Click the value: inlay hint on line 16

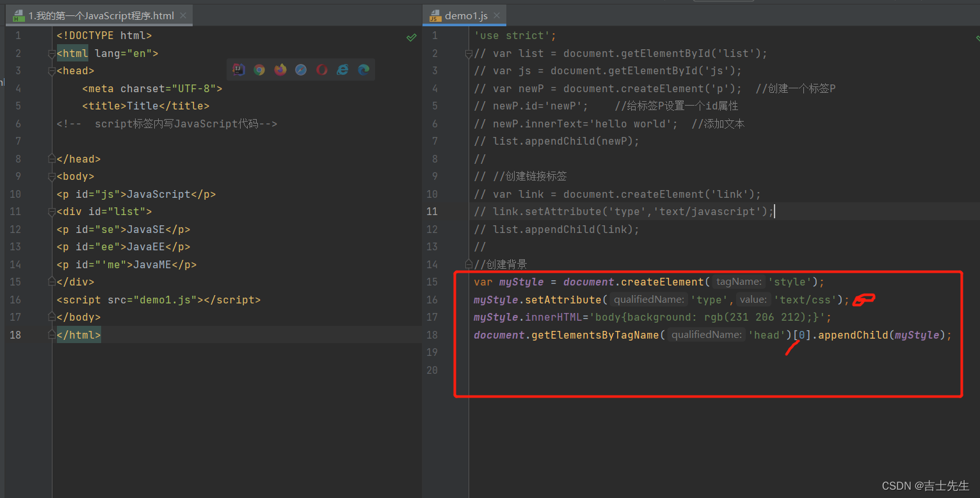click(753, 300)
